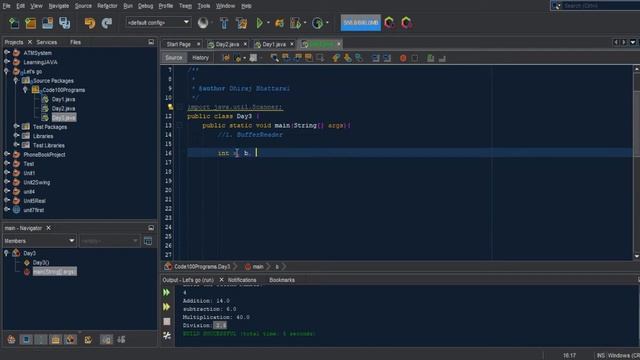Expand the LearningJAVA project node
640x360 pixels.
tap(7, 62)
